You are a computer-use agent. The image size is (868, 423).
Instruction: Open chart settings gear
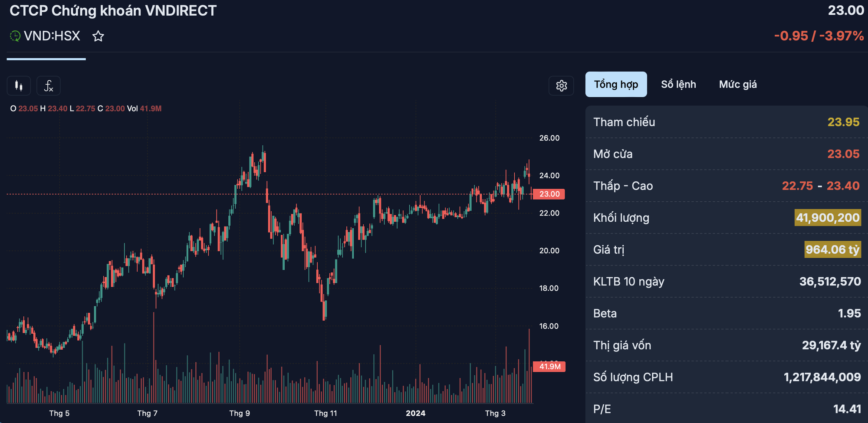[x=561, y=85]
